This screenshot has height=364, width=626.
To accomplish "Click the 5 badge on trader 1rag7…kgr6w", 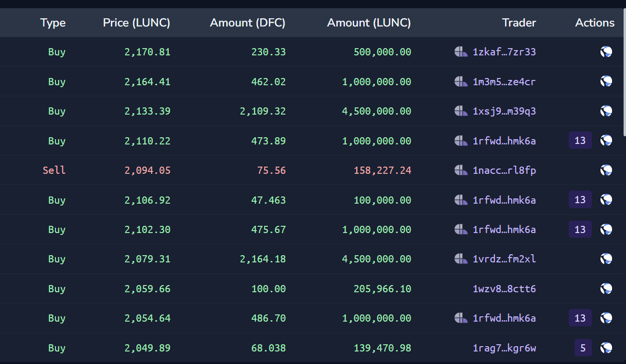I will point(582,348).
